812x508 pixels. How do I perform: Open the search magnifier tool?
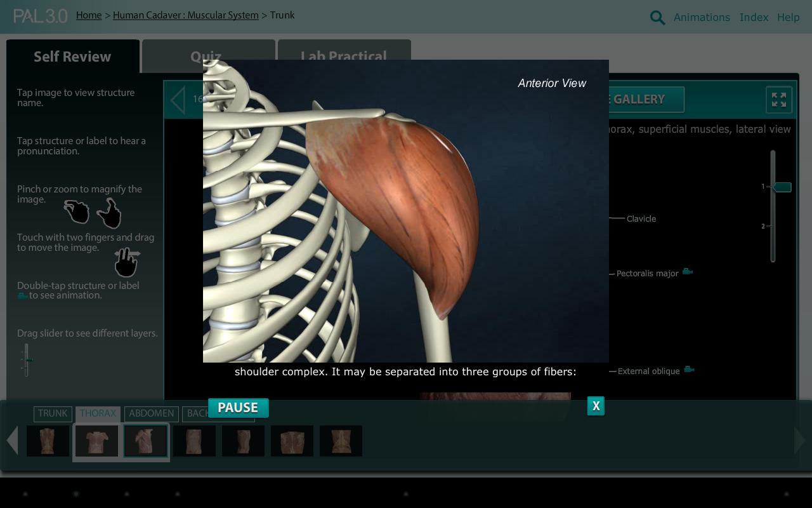click(x=657, y=17)
